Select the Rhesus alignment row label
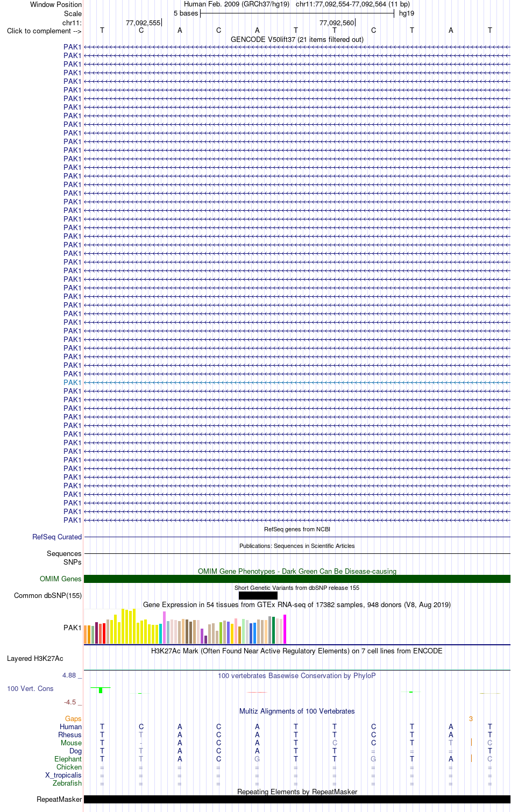This screenshot has height=812, width=511. pyautogui.click(x=70, y=735)
